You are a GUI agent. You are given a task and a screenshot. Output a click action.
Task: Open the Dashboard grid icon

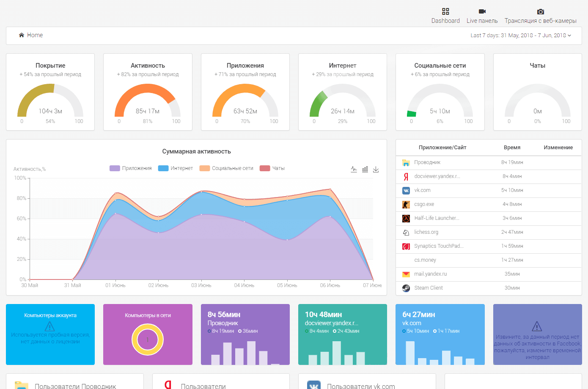click(x=445, y=11)
